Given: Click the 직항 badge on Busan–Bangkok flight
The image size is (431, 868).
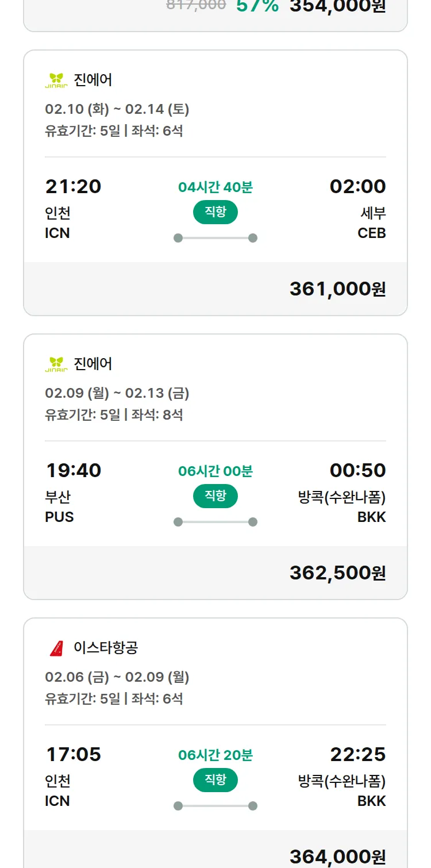Looking at the screenshot, I should click(215, 496).
